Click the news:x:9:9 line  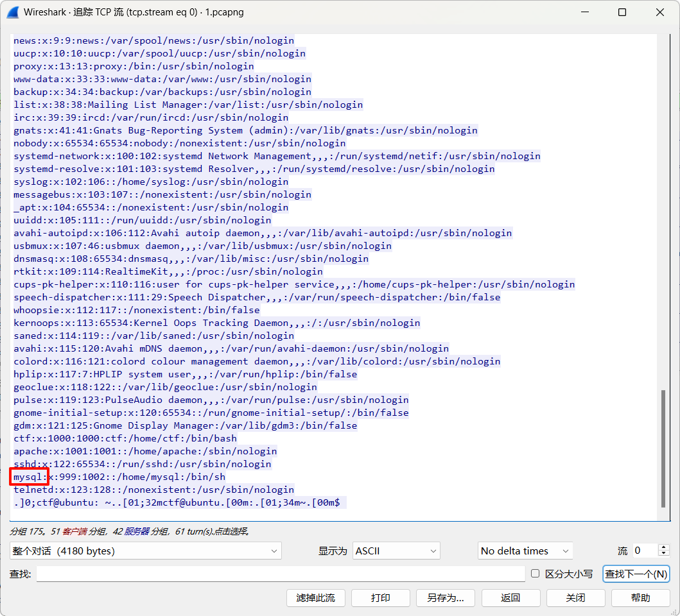tap(153, 41)
